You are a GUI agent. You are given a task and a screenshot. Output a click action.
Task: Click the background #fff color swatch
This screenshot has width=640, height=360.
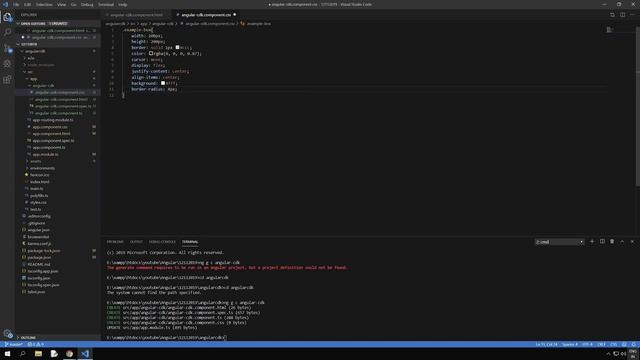163,83
